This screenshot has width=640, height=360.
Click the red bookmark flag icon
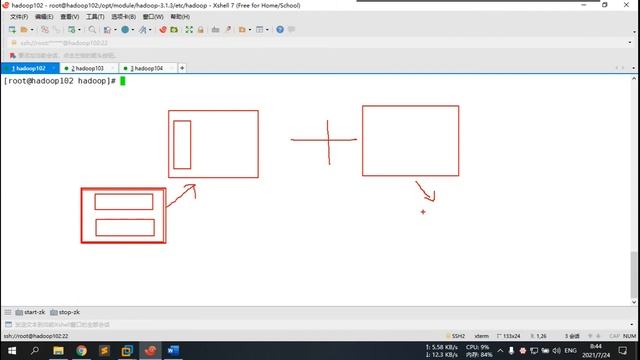(13, 56)
